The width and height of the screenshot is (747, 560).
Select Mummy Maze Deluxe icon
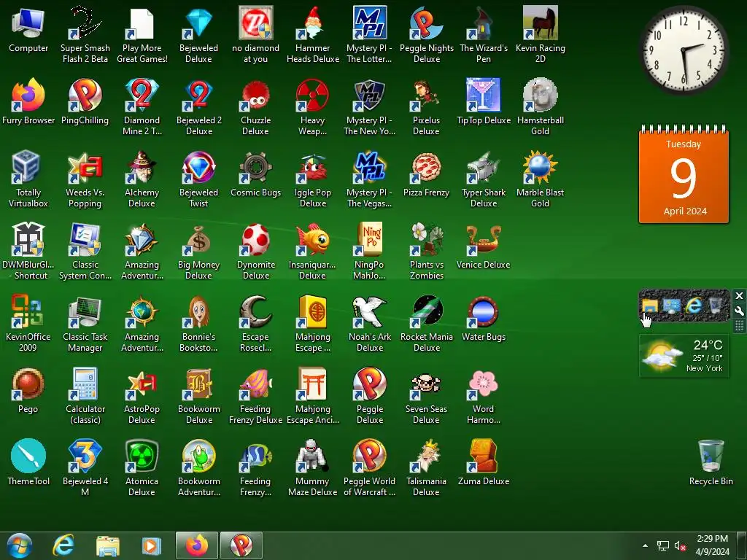click(x=312, y=456)
